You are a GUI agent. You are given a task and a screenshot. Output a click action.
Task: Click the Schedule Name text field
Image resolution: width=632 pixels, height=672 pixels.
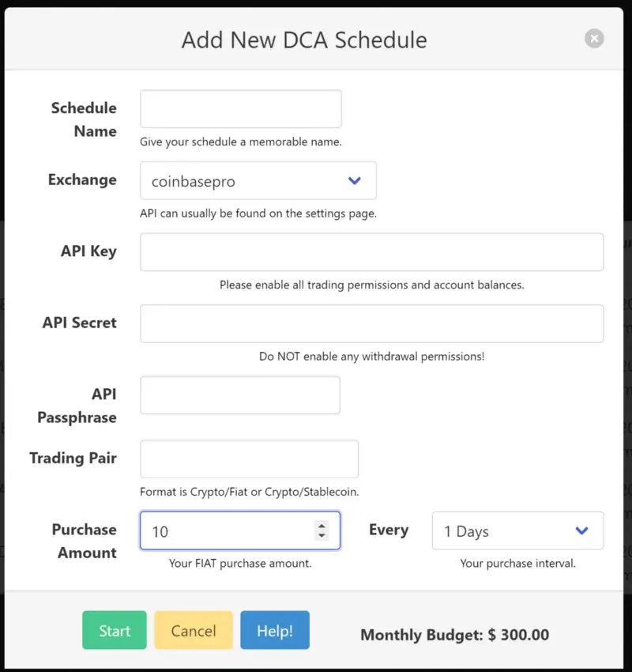(x=241, y=109)
